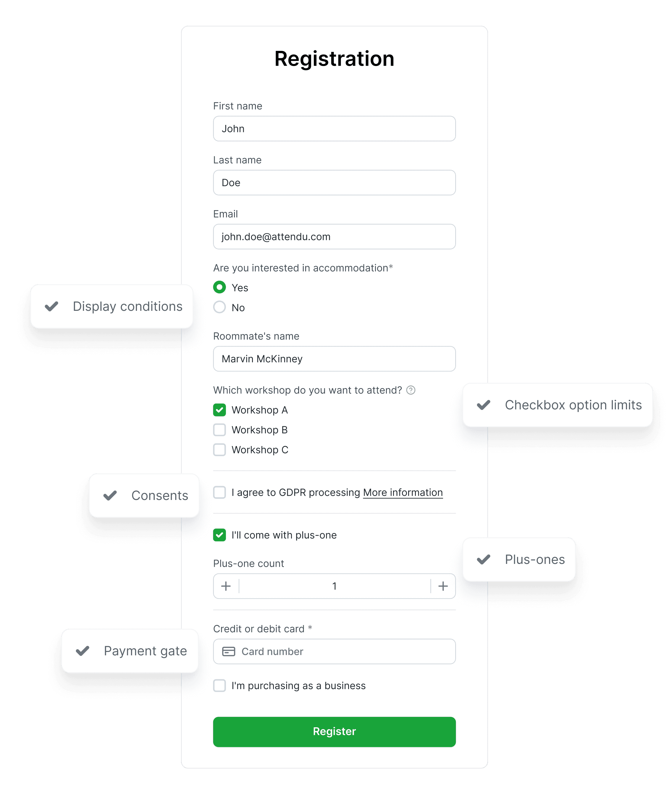This screenshot has height=801, width=672.
Task: Click the left stepper button of plus-one count
Action: pyautogui.click(x=226, y=586)
